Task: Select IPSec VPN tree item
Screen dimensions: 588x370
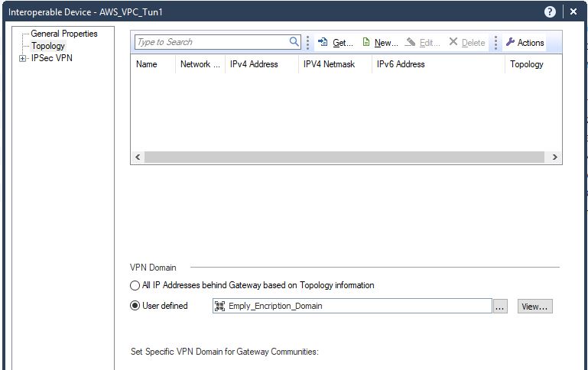Action: [52, 58]
